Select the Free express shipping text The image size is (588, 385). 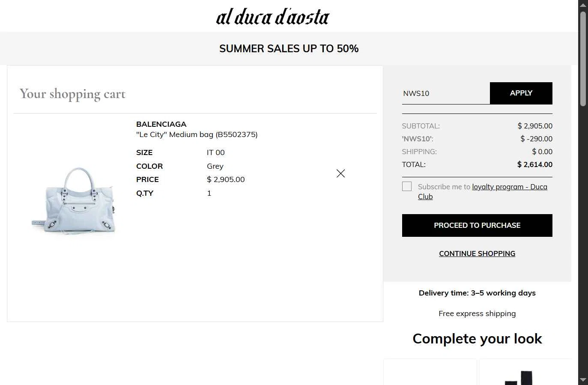click(477, 313)
